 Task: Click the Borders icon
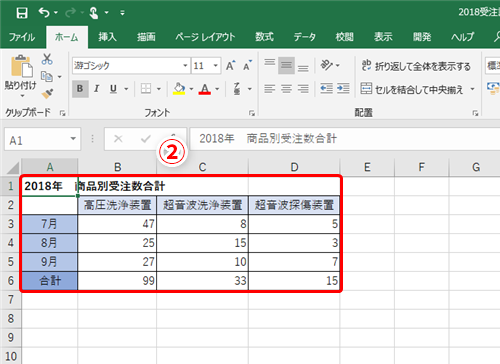point(146,89)
